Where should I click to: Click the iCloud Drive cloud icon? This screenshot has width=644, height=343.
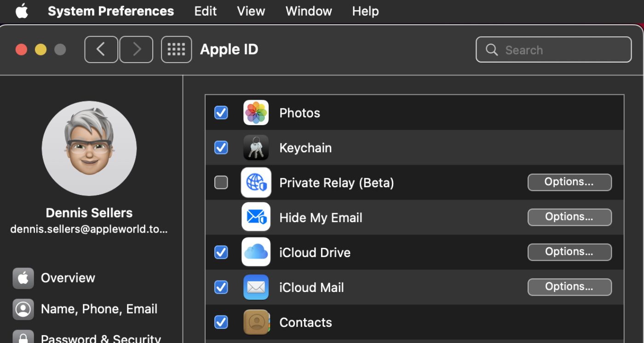(256, 252)
